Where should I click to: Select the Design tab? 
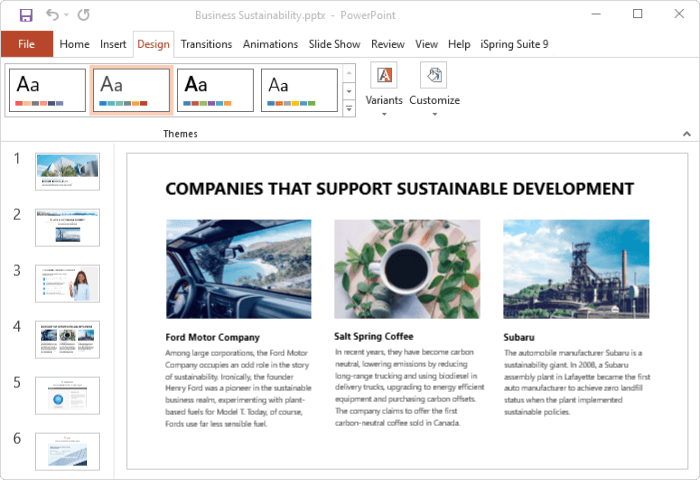pos(153,44)
